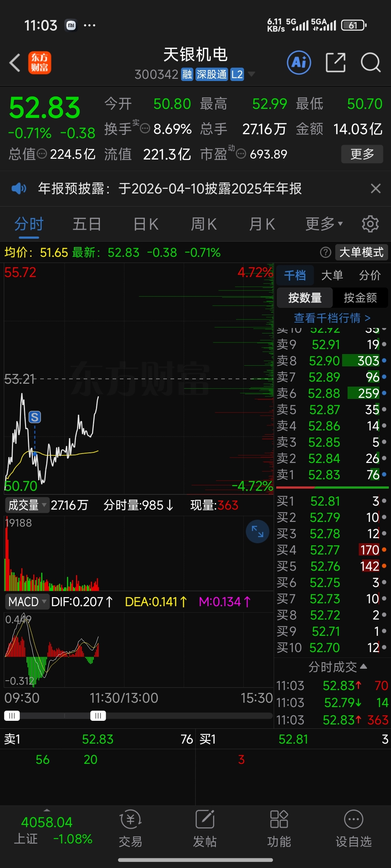Open 交易 trade icon
This screenshot has height=868, width=391.
point(130,828)
